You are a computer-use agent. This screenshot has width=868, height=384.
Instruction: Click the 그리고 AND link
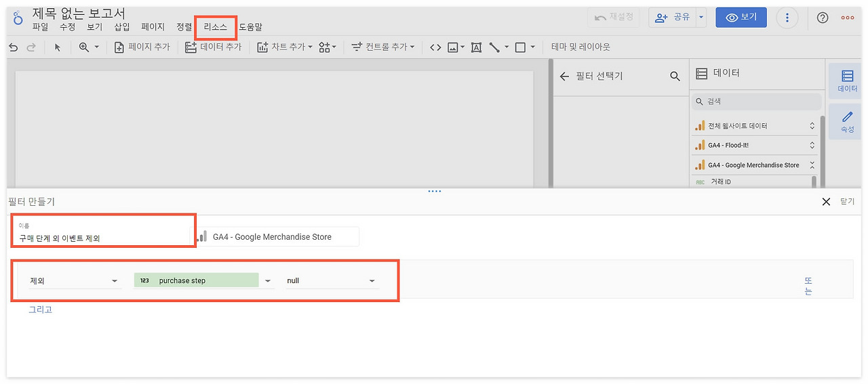40,310
